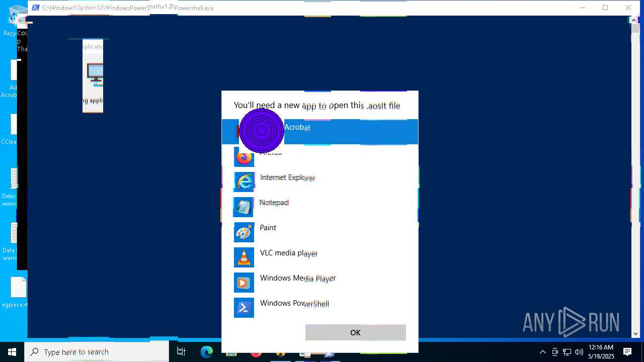The image size is (644, 362).
Task: Click the VLC media player label
Action: click(289, 253)
